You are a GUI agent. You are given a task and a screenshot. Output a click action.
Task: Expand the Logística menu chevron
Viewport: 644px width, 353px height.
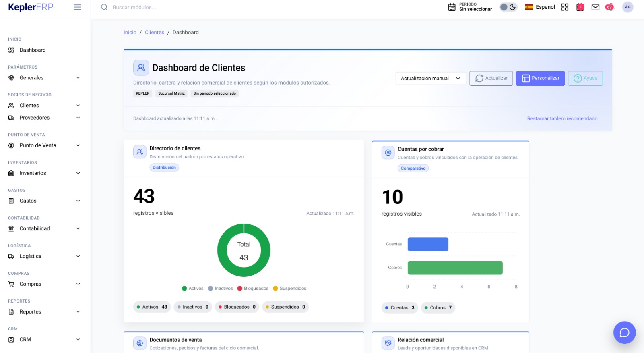click(x=78, y=256)
